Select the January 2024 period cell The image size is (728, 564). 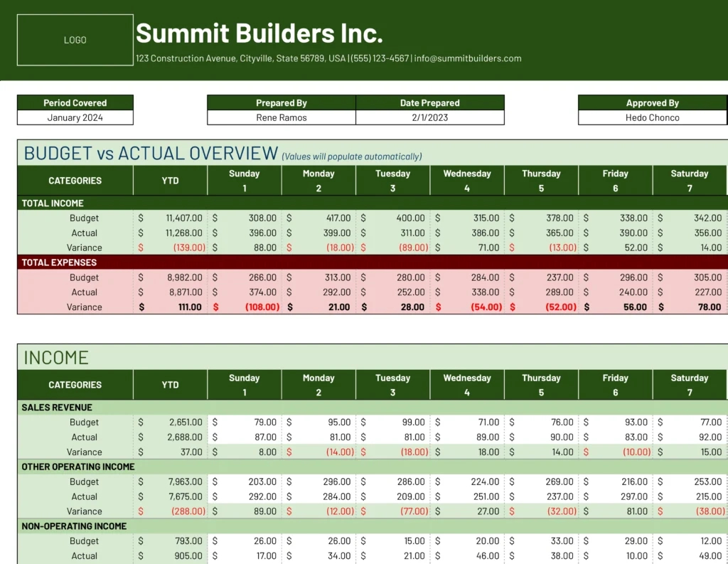(x=75, y=117)
